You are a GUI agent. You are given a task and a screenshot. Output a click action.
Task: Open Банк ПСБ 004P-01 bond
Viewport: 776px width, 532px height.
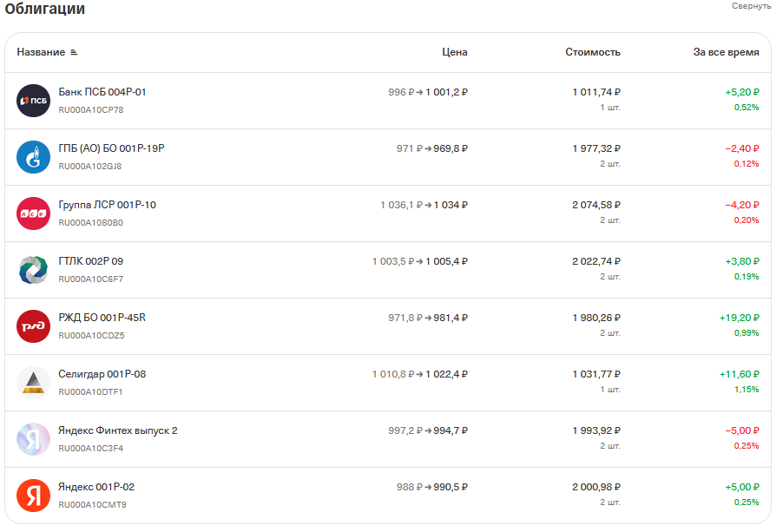pyautogui.click(x=102, y=92)
